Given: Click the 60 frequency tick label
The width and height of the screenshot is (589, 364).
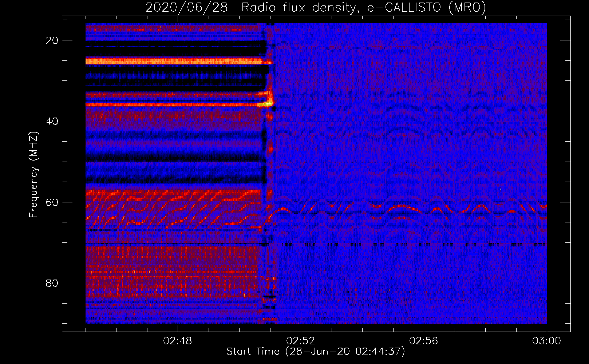Looking at the screenshot, I should pyautogui.click(x=52, y=202).
